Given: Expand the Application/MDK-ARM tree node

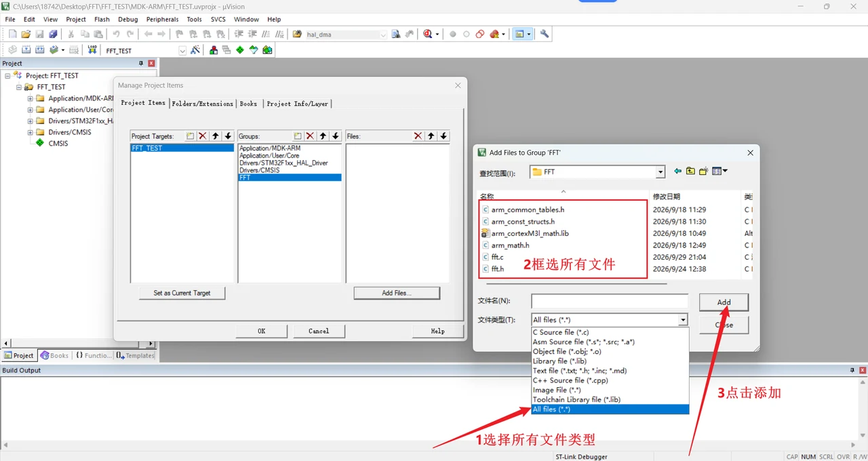Looking at the screenshot, I should (x=30, y=98).
